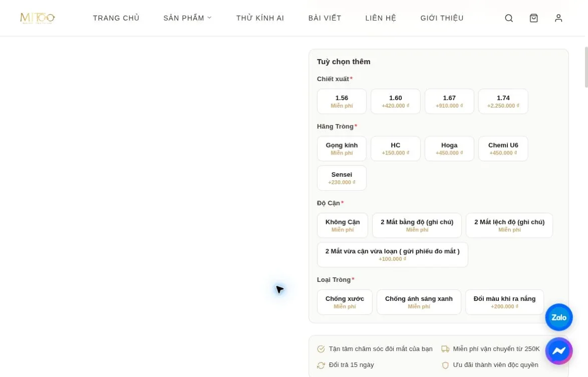This screenshot has height=377, width=588.
Task: Choose the Hoga lens brand option
Action: click(449, 148)
